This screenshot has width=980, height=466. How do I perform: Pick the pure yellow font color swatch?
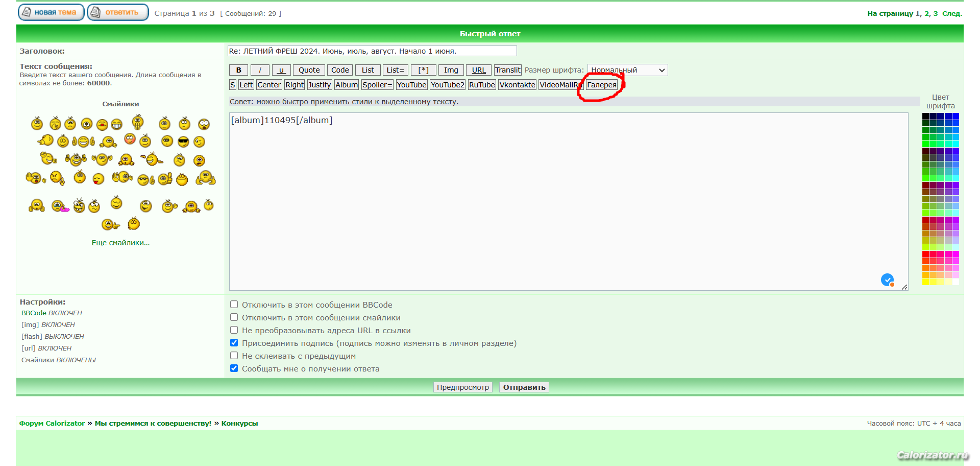coord(925,282)
